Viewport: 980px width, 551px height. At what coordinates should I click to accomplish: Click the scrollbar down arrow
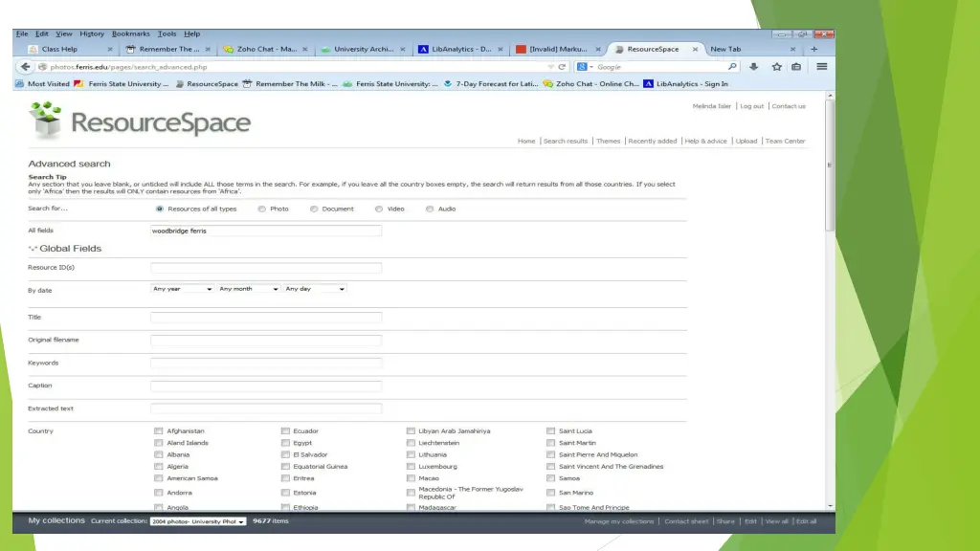point(830,506)
